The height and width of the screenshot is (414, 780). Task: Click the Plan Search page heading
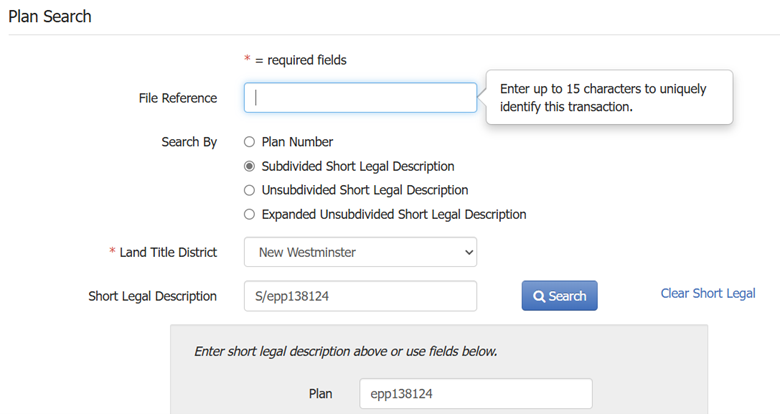(50, 16)
